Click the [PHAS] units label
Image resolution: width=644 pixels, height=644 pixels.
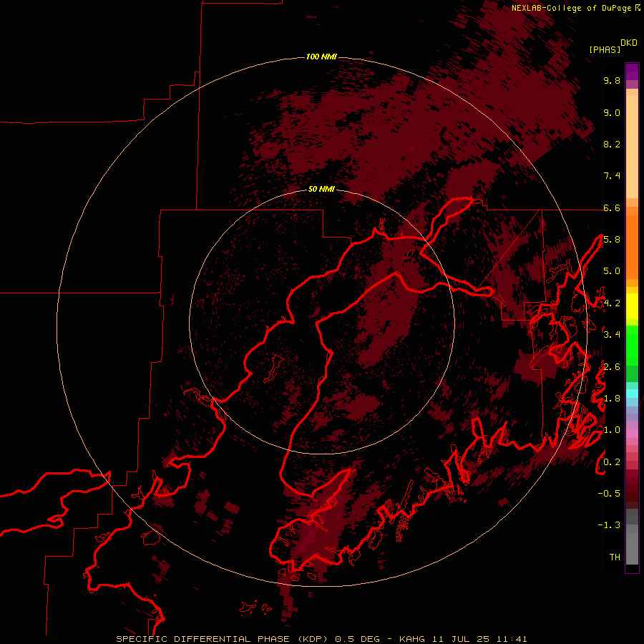click(x=605, y=49)
